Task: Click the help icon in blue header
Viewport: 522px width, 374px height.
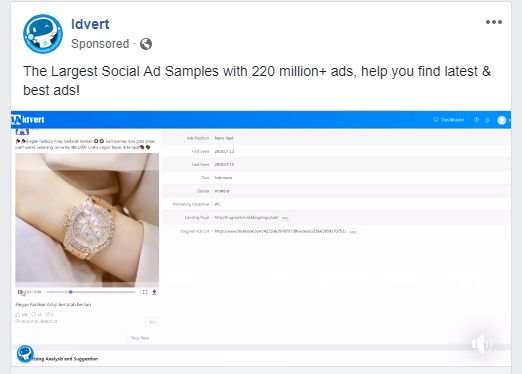Action: click(476, 120)
